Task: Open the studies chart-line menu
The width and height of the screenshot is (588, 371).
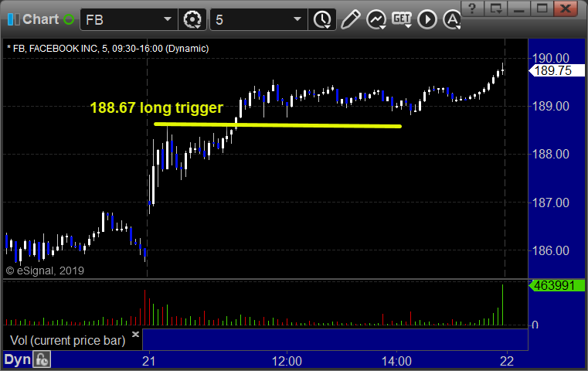Action: (x=376, y=19)
